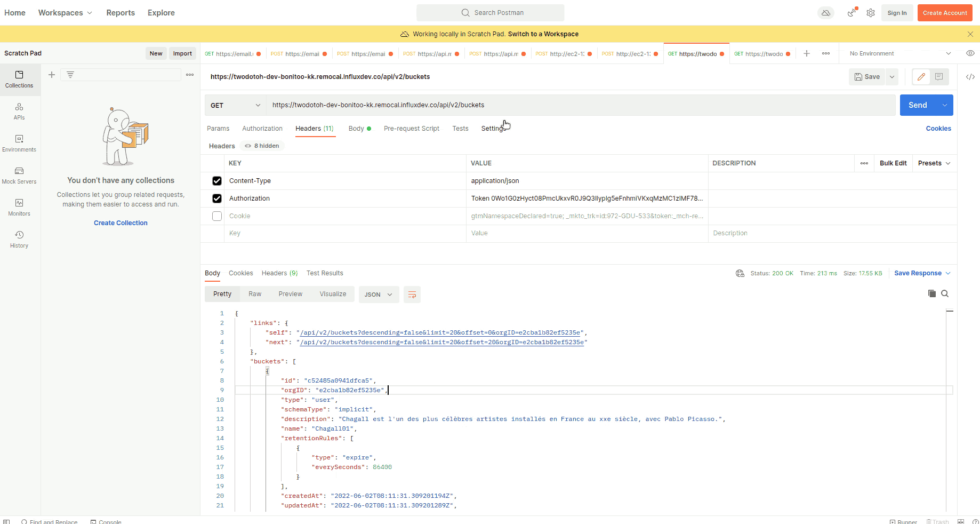Uncheck the Authorization header checkbox
This screenshot has width=980, height=524.
[217, 199]
